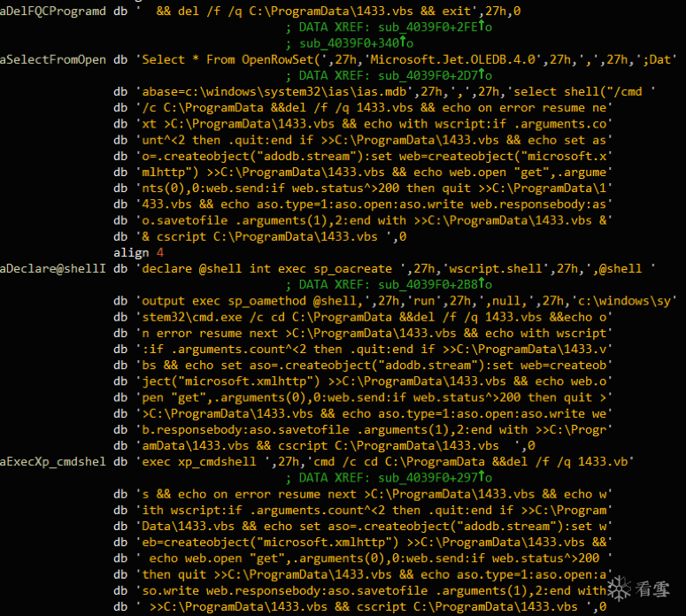Screen dimensions: 686x616
Task: Click line '& cscript C:\ProgramData\1433.vbs'
Action: pyautogui.click(x=260, y=236)
